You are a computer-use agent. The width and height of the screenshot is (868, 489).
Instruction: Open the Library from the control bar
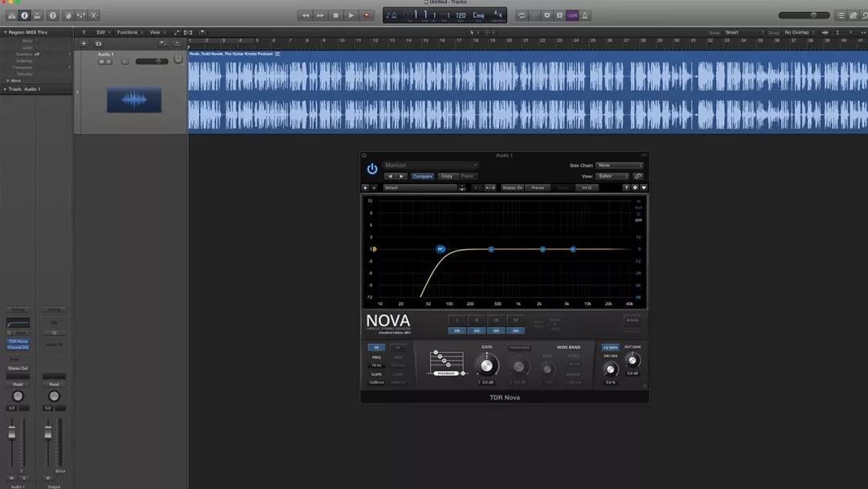tap(11, 15)
